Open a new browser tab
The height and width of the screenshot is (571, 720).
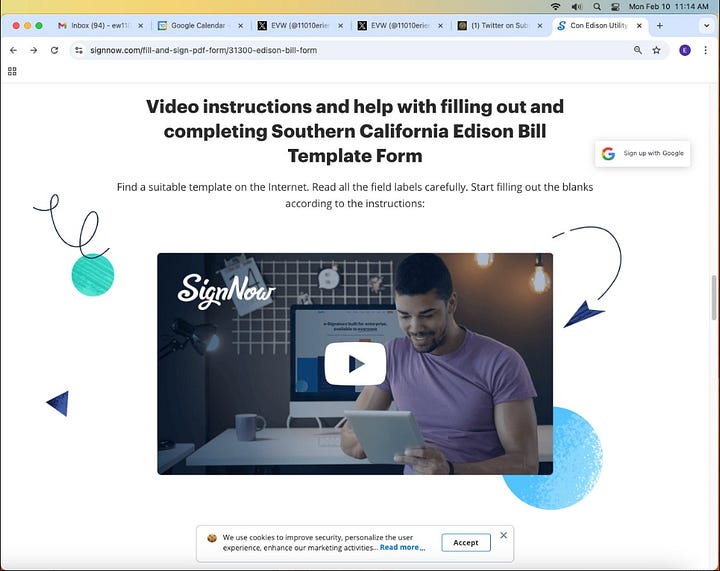(x=659, y=26)
